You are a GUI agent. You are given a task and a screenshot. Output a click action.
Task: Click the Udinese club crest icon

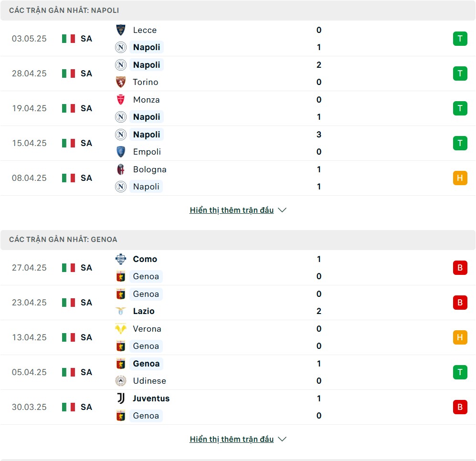pyautogui.click(x=121, y=380)
